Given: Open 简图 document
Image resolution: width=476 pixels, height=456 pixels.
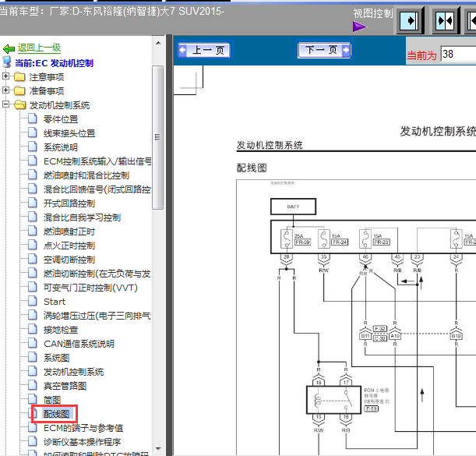Looking at the screenshot, I should pyautogui.click(x=52, y=400).
